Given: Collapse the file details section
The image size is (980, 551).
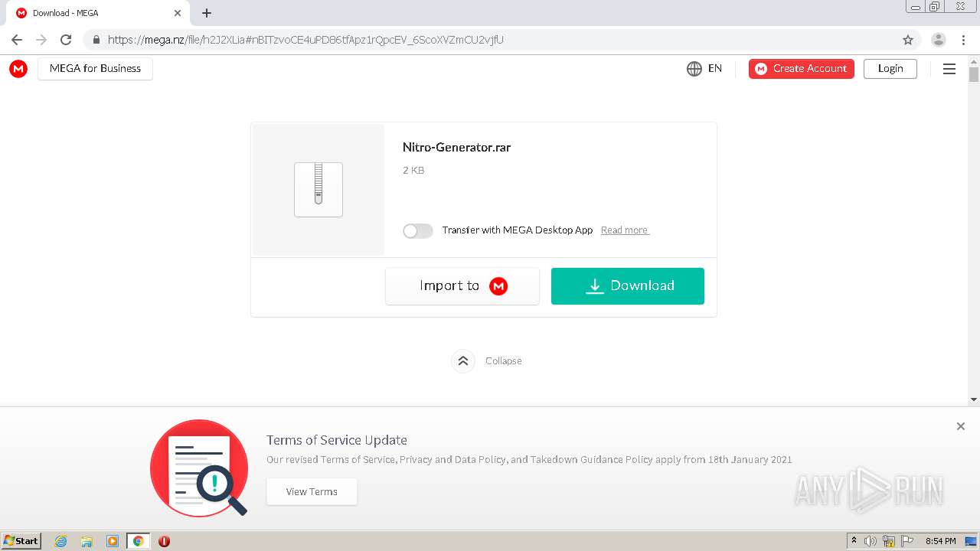Looking at the screenshot, I should pyautogui.click(x=487, y=361).
